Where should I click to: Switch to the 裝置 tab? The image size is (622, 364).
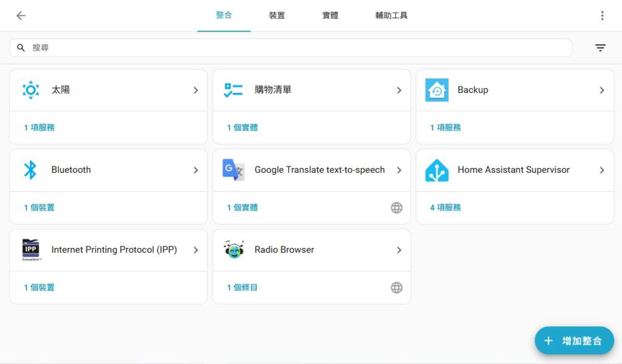(x=277, y=16)
